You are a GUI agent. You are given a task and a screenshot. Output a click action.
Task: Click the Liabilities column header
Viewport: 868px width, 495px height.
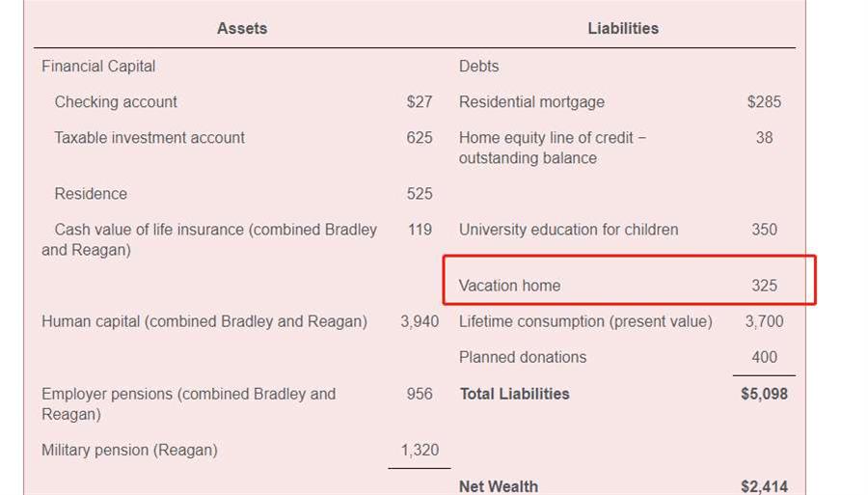pyautogui.click(x=623, y=29)
